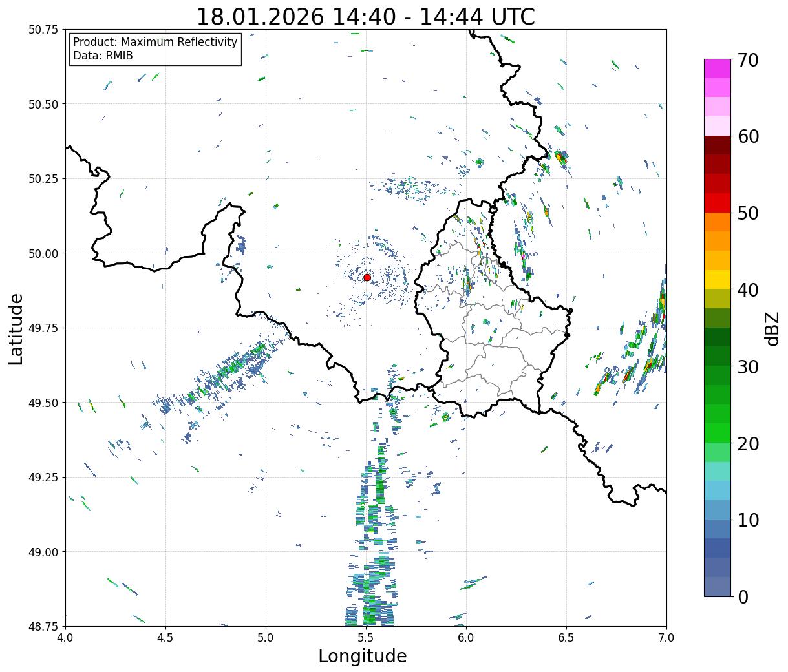Pick the olive segment just below 40
This screenshot has width=788, height=672.
(717, 299)
